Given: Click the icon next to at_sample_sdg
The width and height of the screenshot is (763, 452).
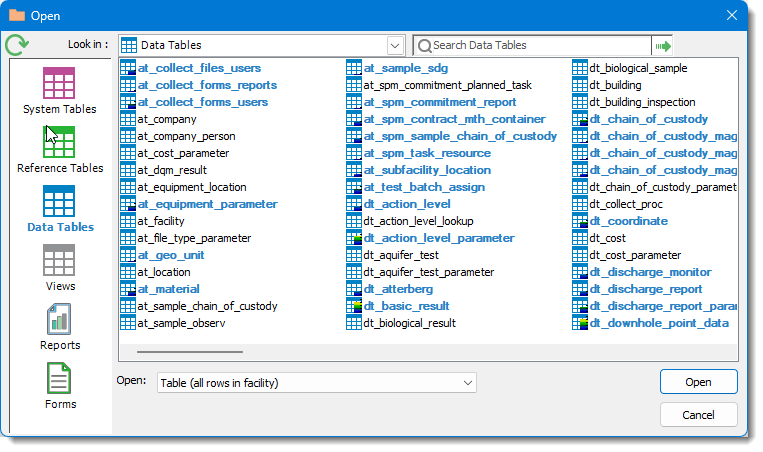Looking at the screenshot, I should [354, 68].
